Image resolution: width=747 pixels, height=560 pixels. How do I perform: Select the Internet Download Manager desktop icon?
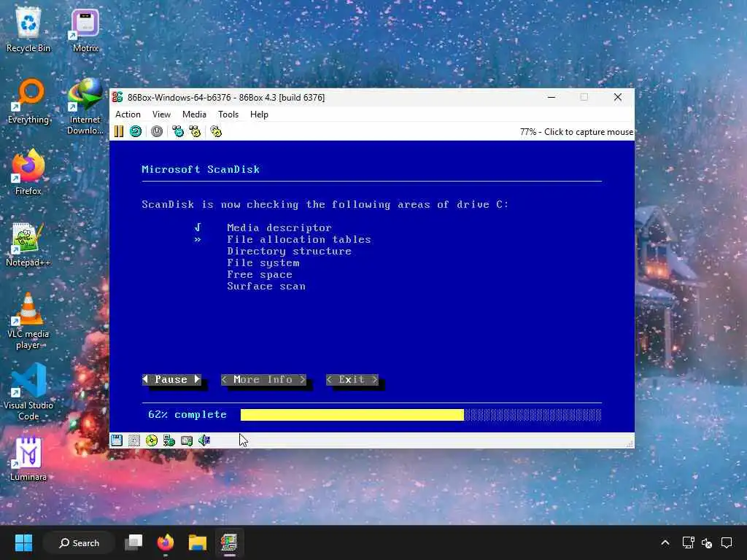(85, 106)
